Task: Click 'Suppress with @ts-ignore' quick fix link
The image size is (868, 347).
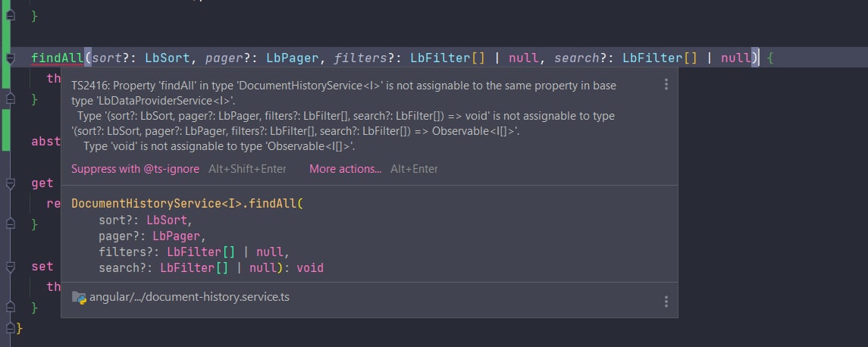Action: (135, 169)
